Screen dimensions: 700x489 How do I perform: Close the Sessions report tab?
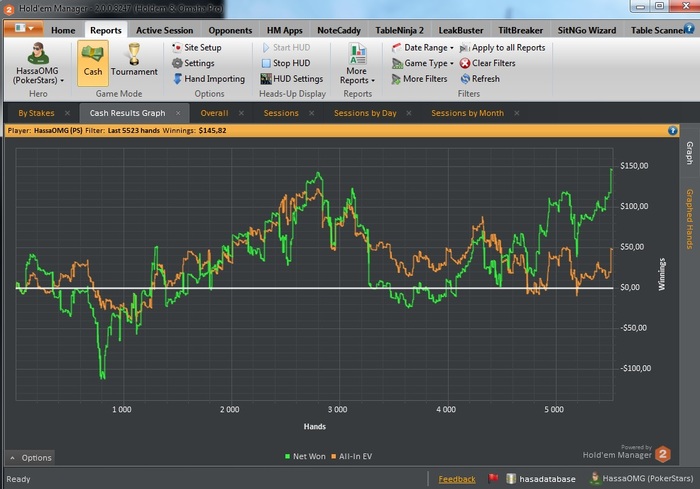pyautogui.click(x=312, y=113)
